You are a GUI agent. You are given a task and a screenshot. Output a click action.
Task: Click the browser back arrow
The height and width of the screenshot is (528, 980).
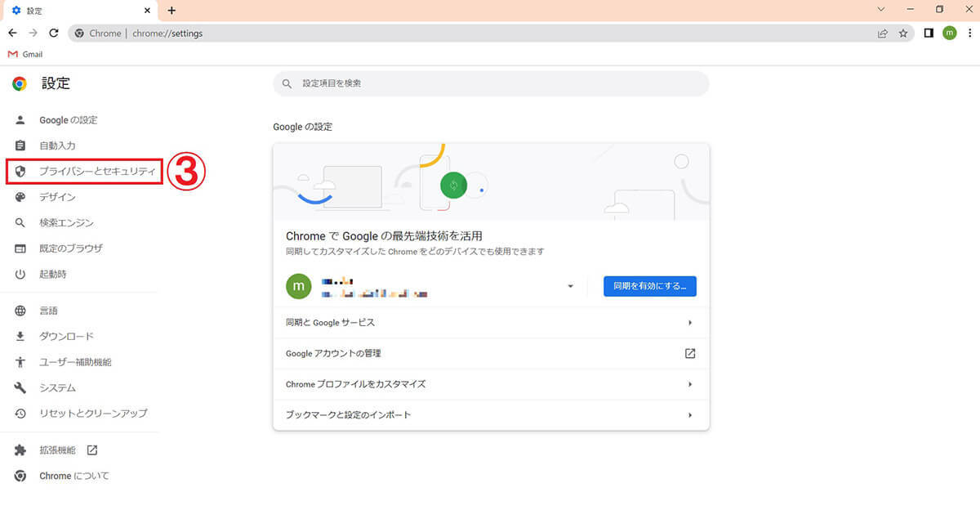click(x=12, y=34)
